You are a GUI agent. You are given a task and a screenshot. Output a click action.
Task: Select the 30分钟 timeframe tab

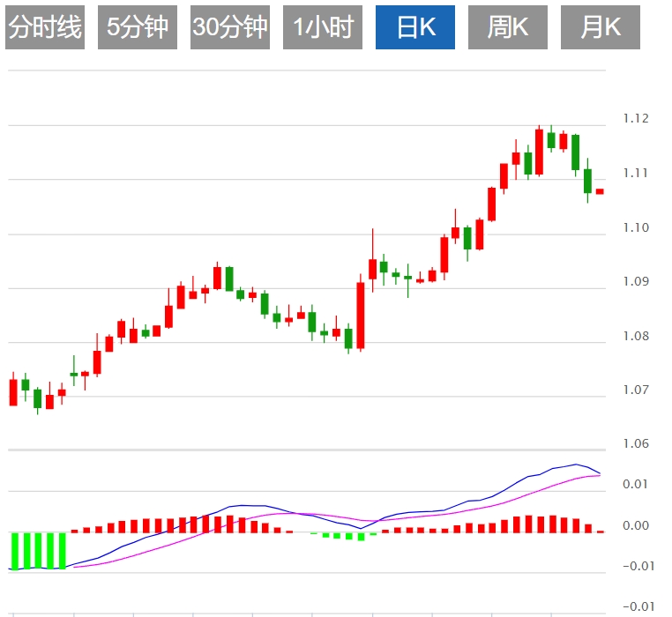point(230,27)
